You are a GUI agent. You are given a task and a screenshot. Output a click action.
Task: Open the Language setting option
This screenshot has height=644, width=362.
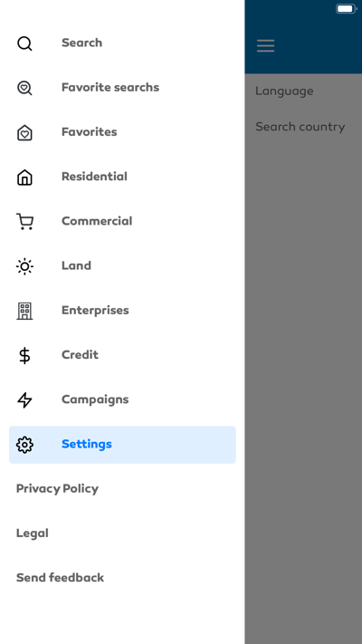(x=284, y=91)
